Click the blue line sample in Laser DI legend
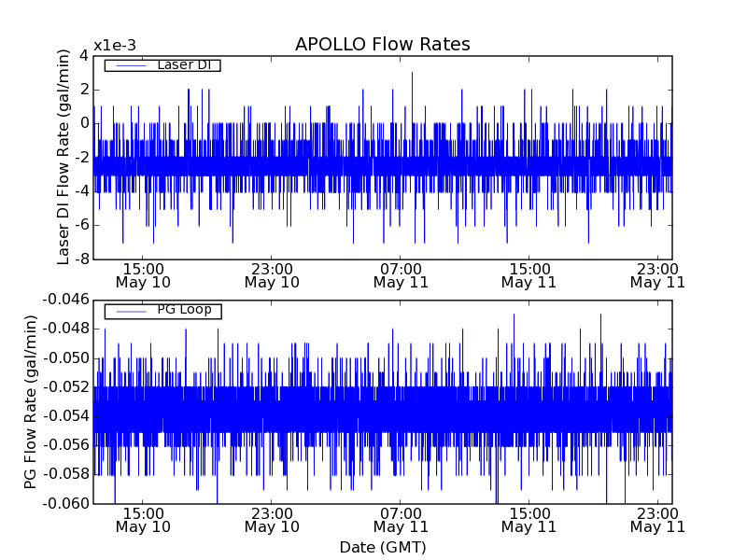The image size is (747, 560). coord(130,65)
